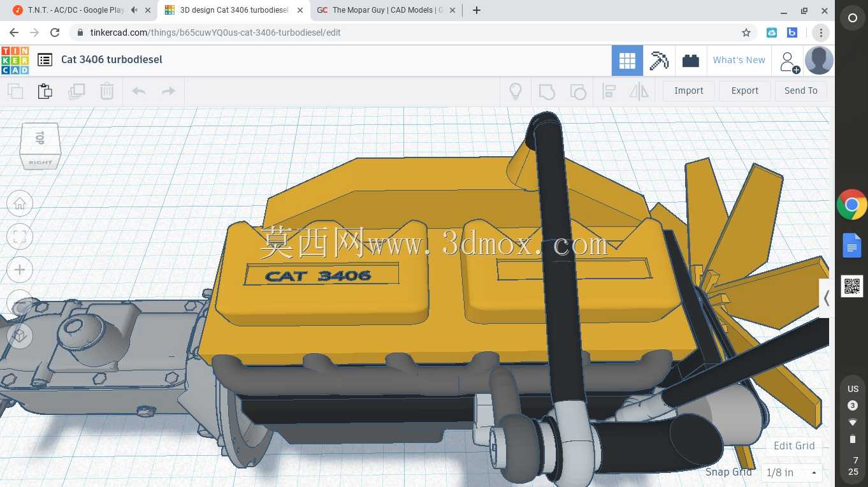This screenshot has height=487, width=868.
Task: Switch to The Mopar Guy CAD Models tab
Action: [386, 10]
